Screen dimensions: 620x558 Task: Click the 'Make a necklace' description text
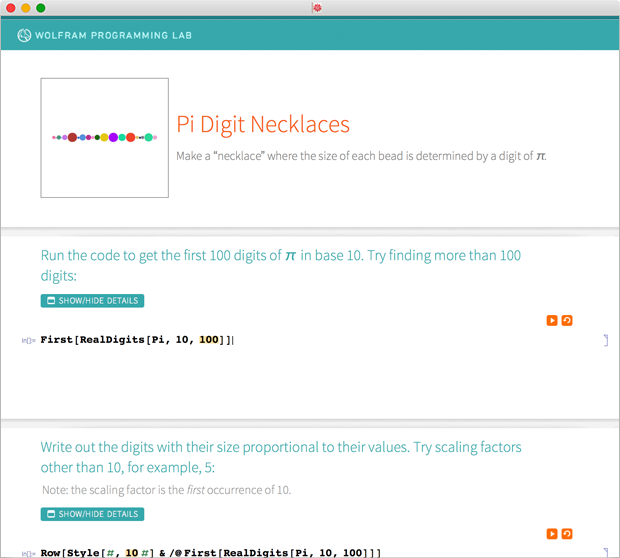tap(361, 156)
